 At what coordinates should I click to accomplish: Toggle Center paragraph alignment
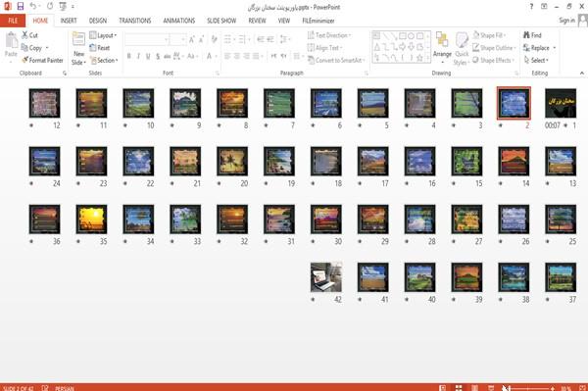[236, 56]
